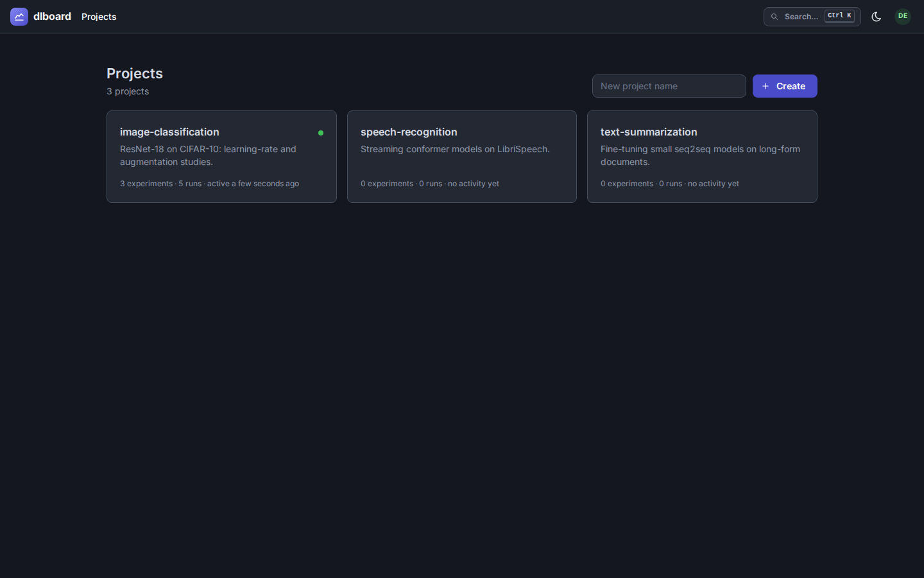Viewport: 924px width, 578px height.
Task: Focus the New project name field
Action: tap(669, 86)
